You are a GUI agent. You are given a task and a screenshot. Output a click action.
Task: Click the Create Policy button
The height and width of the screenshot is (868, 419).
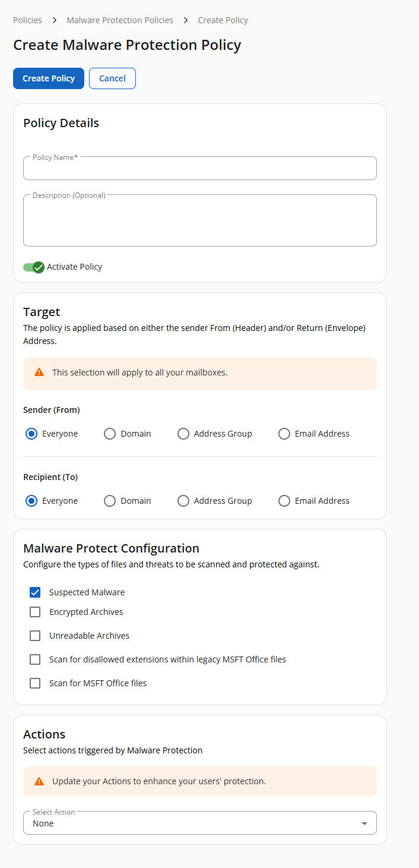48,78
